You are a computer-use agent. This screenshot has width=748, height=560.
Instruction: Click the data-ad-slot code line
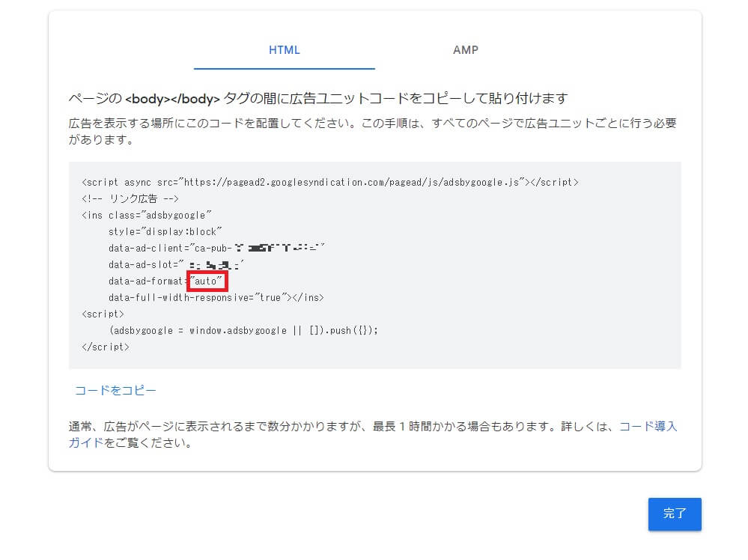176,264
